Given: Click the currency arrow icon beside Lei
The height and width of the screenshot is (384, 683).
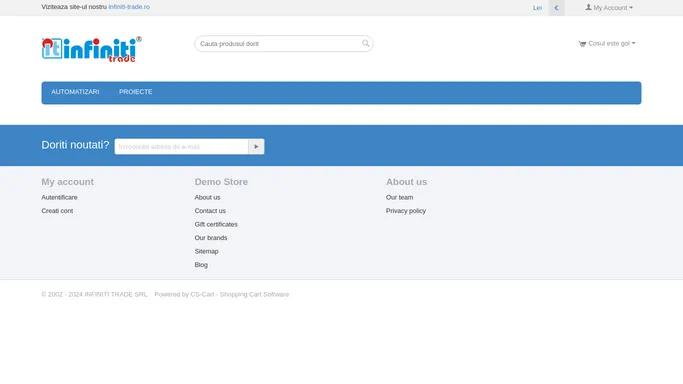Looking at the screenshot, I should pyautogui.click(x=556, y=8).
